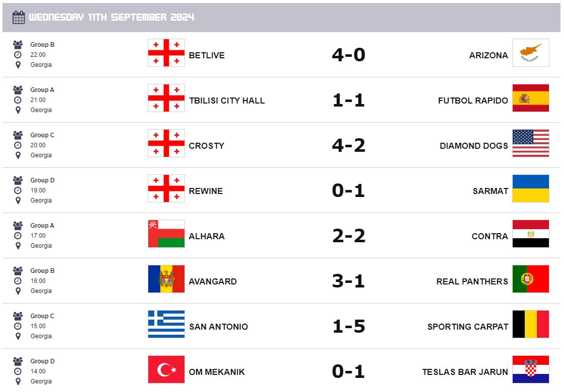This screenshot has height=392, width=564.
Task: Click Greece flag next to SAN ANTONIO
Action: pos(166,324)
